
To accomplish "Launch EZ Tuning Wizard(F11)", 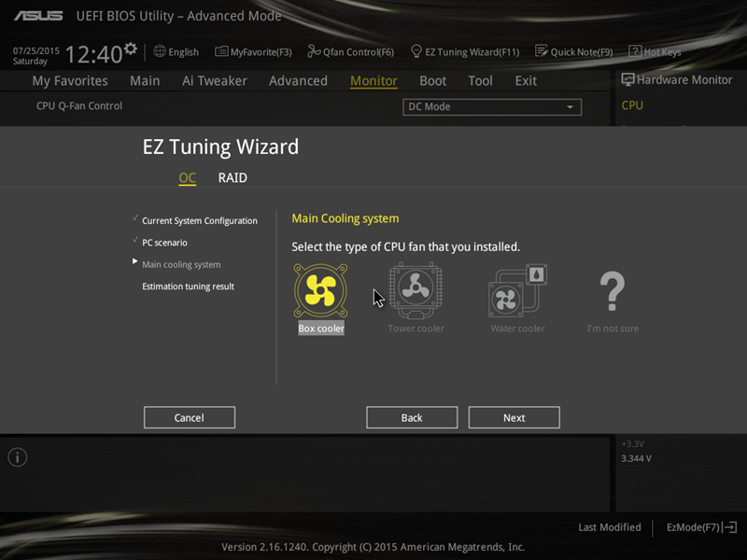I will coord(465,52).
